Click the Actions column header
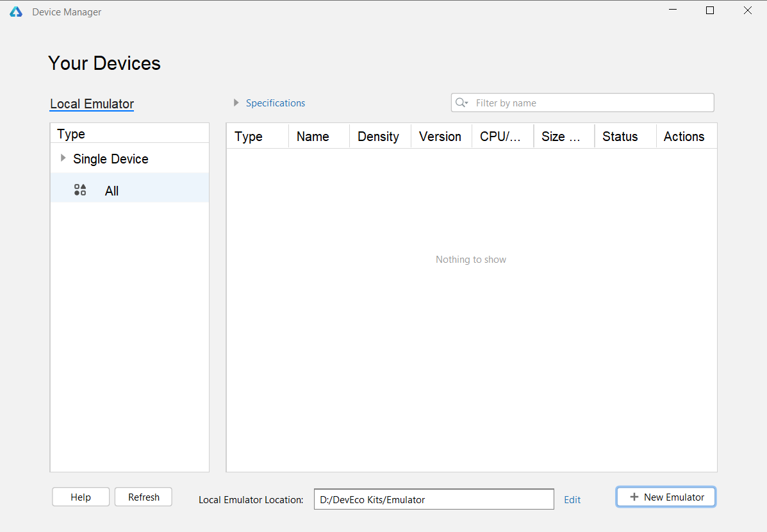 [x=686, y=136]
